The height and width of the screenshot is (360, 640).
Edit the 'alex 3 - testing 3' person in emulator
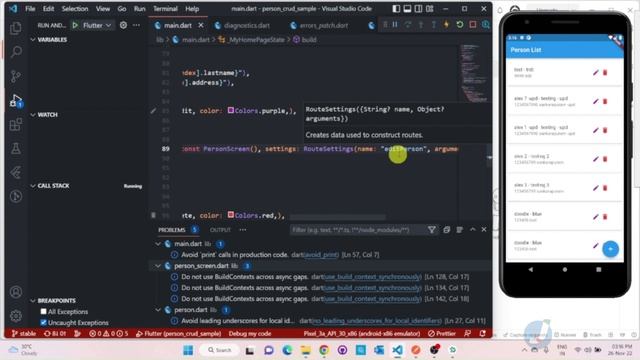click(596, 188)
